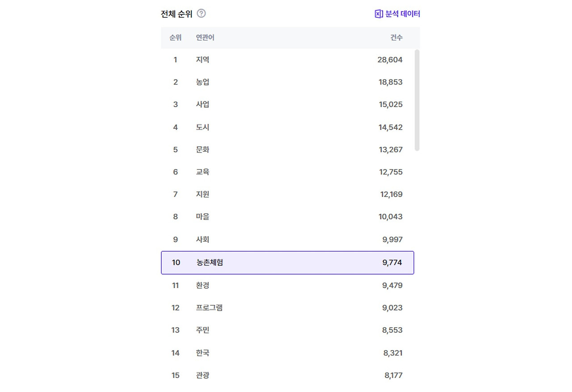Image resolution: width=572 pixels, height=392 pixels.
Task: Select the 지원 keyword entry
Action: point(202,194)
